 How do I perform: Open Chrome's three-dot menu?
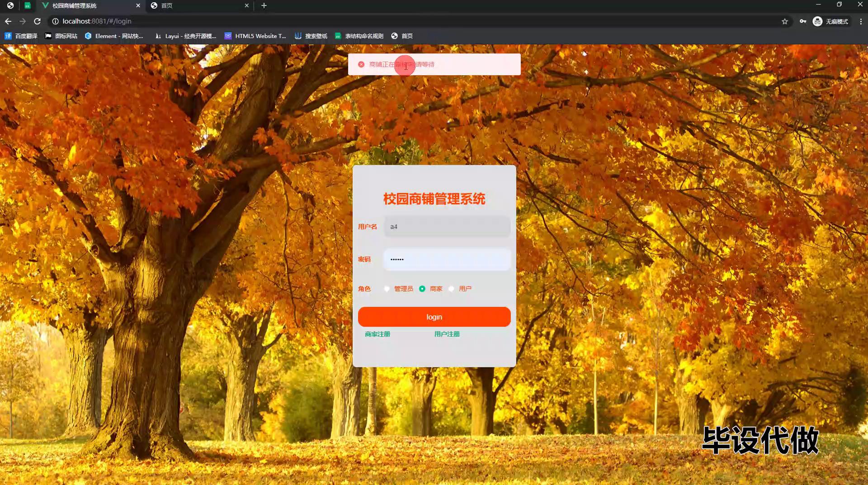pos(861,21)
